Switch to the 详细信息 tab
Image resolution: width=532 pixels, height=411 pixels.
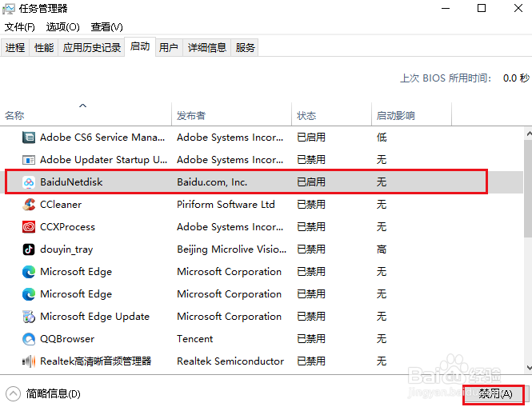(x=206, y=47)
